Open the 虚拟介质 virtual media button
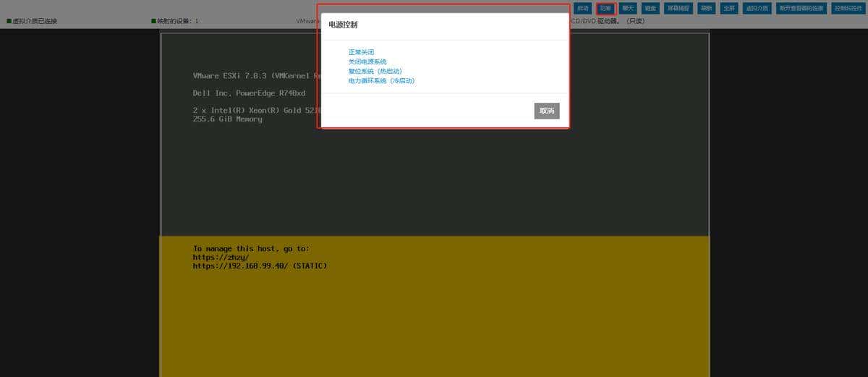Image resolution: width=868 pixels, height=377 pixels. point(757,9)
